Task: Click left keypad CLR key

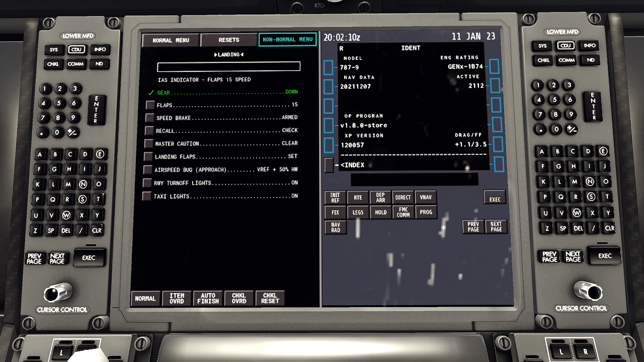Action: 96,230
